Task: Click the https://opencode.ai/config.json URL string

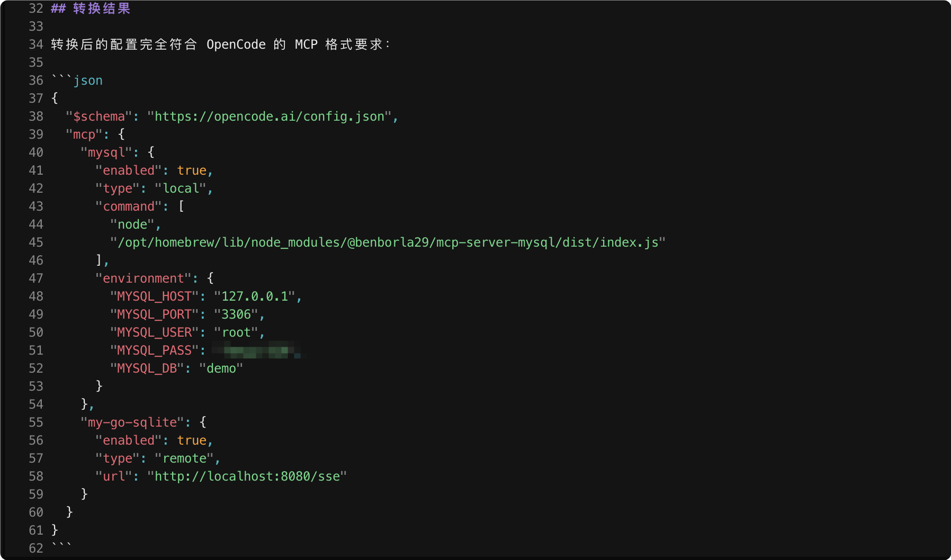Action: [270, 116]
